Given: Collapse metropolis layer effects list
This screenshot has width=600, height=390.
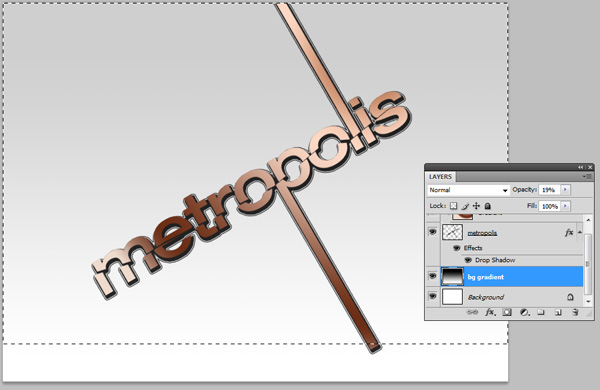Looking at the screenshot, I should tap(579, 232).
